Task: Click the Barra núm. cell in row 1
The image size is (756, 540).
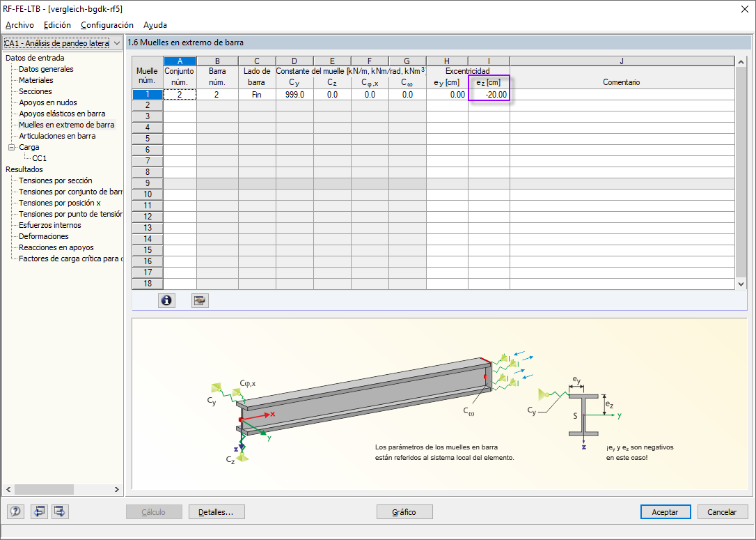Action: (217, 95)
